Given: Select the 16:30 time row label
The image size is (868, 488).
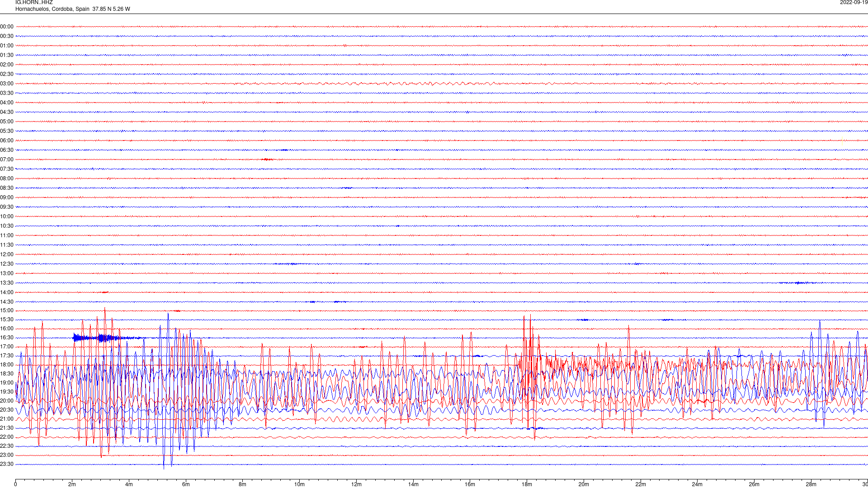Looking at the screenshot, I should tap(7, 338).
